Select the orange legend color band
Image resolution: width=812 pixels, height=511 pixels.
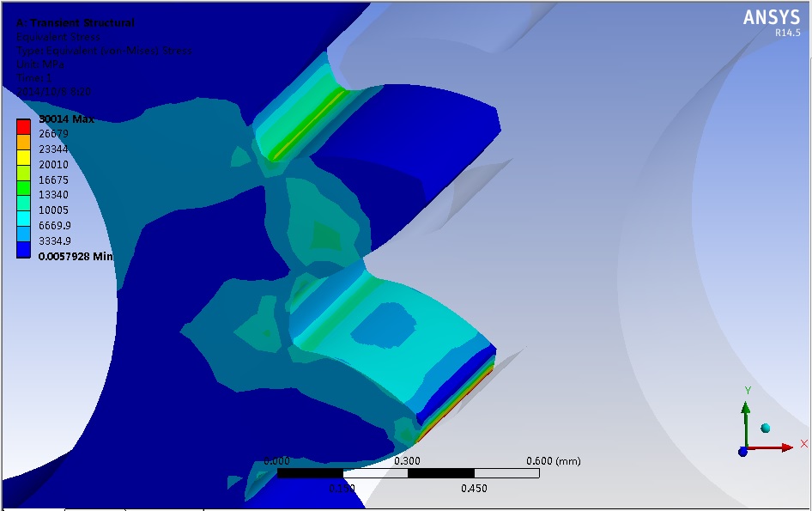pos(24,136)
